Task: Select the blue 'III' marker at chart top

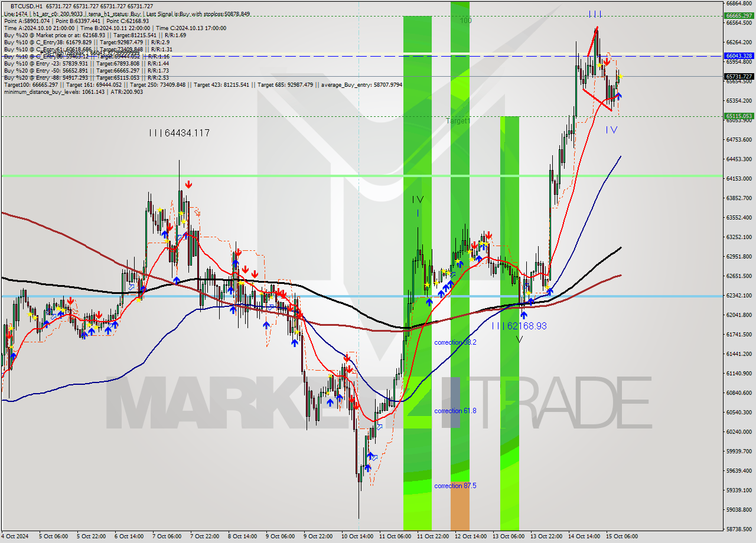Action: [x=595, y=14]
